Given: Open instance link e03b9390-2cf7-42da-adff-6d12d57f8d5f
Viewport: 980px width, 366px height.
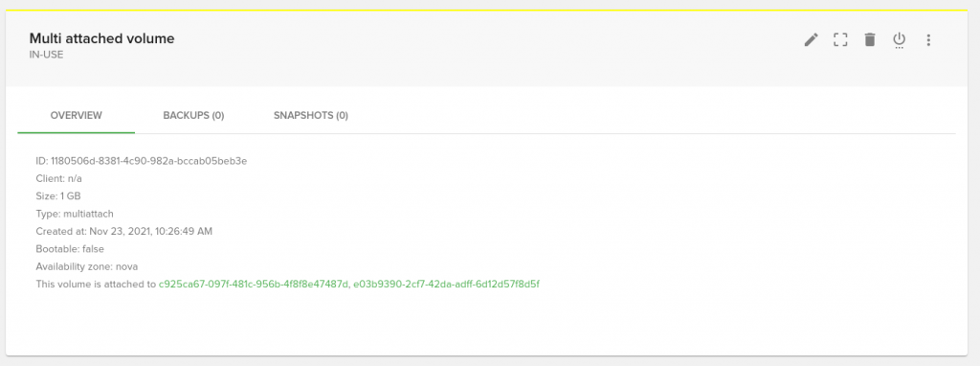Looking at the screenshot, I should click(446, 284).
